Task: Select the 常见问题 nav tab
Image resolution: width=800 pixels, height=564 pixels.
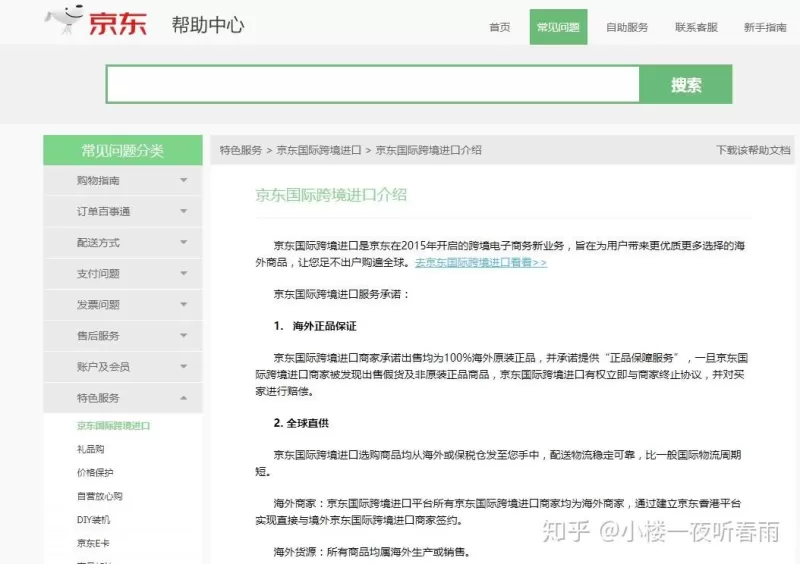Action: (558, 27)
